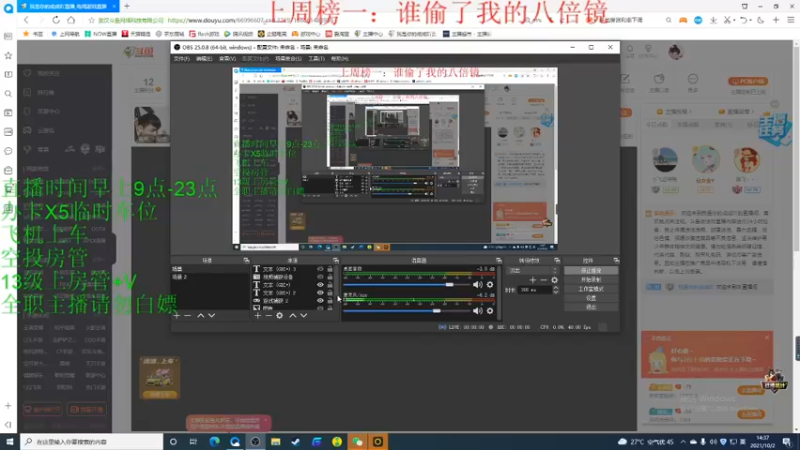Image resolution: width=800 pixels, height=450 pixels.
Task: Open the scene transition type dropdown
Action: click(531, 270)
